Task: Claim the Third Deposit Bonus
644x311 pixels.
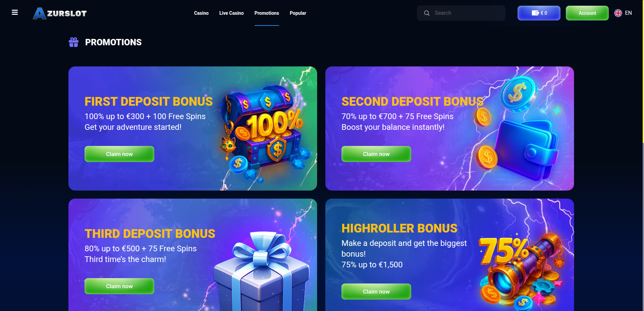Action: [x=119, y=286]
